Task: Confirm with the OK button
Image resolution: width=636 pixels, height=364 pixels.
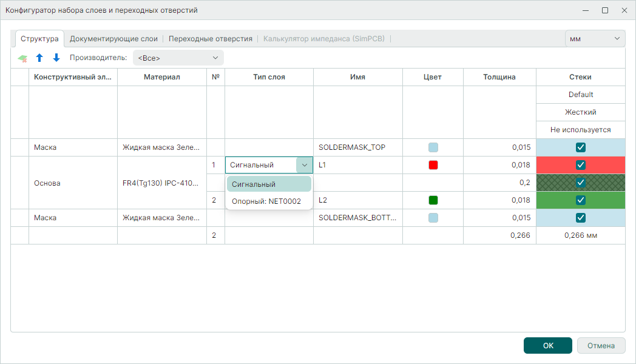Action: [x=547, y=346]
